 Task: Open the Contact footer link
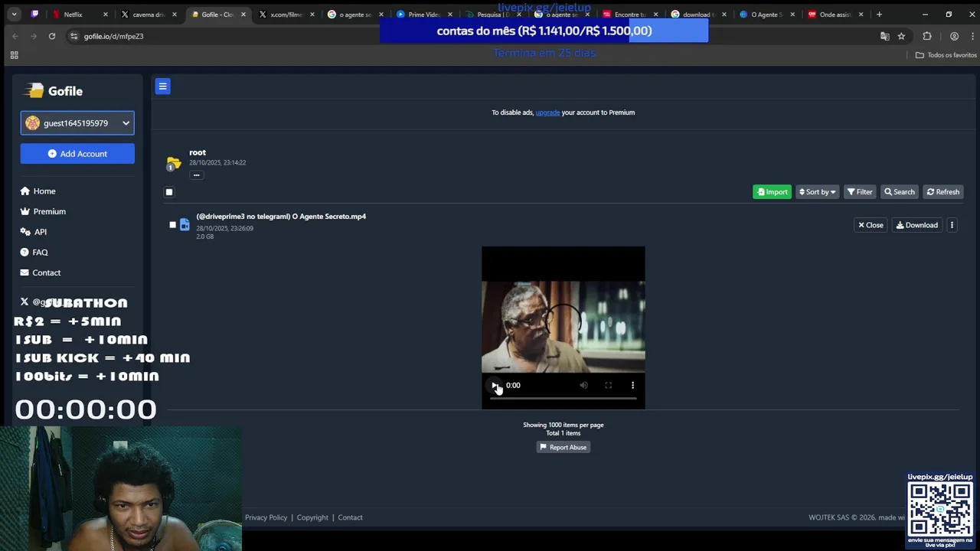[350, 518]
